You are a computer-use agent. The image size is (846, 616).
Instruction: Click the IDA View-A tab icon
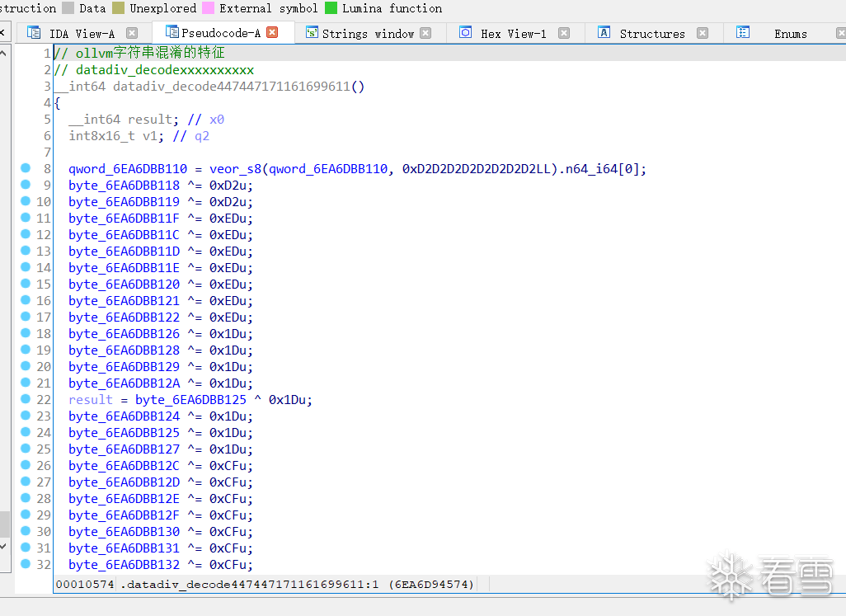click(x=34, y=33)
